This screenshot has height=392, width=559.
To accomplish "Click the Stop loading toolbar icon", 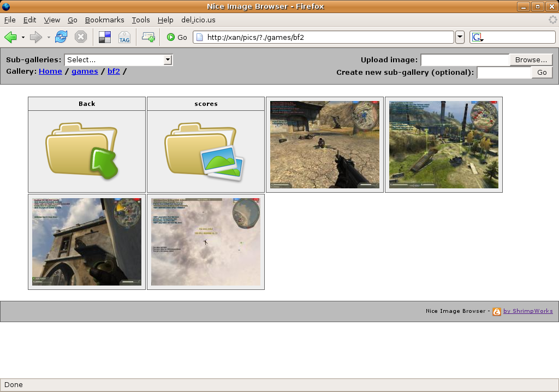I will 81,37.
